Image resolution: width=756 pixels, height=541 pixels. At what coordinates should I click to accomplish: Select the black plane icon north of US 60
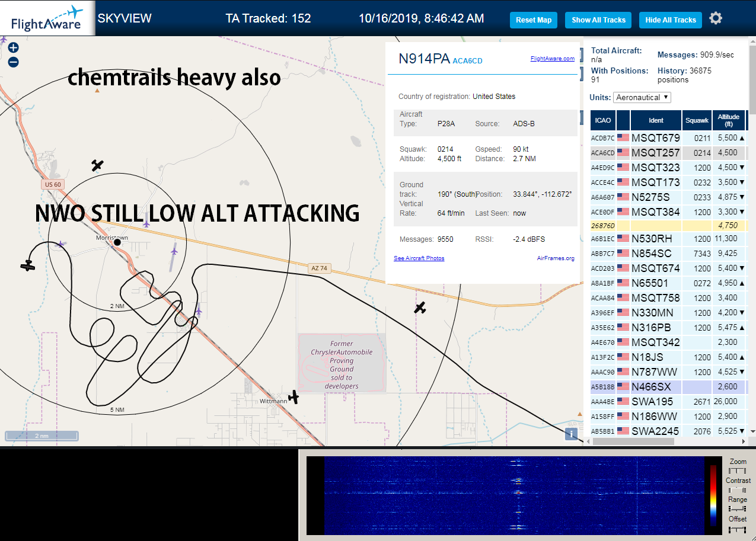[97, 165]
